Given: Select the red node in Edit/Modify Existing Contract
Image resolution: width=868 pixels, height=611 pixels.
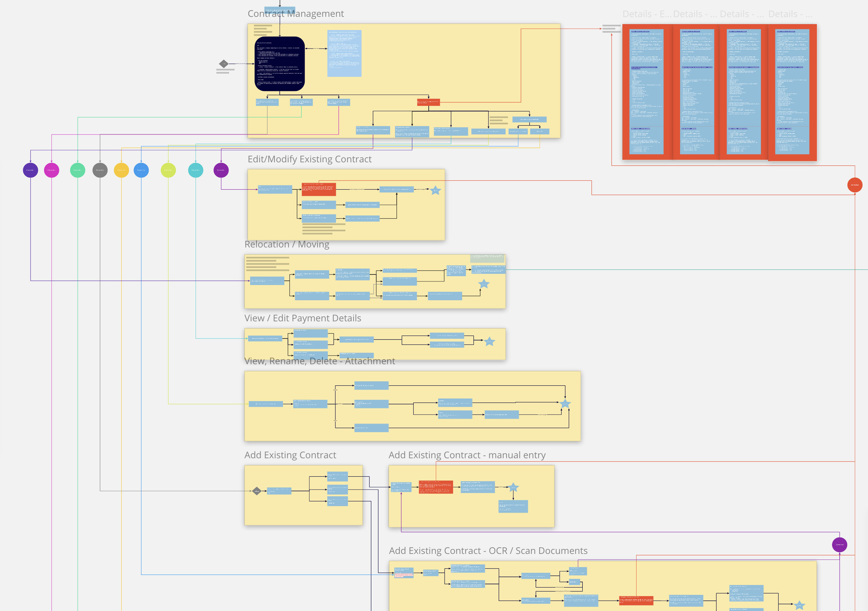Looking at the screenshot, I should pyautogui.click(x=319, y=189).
